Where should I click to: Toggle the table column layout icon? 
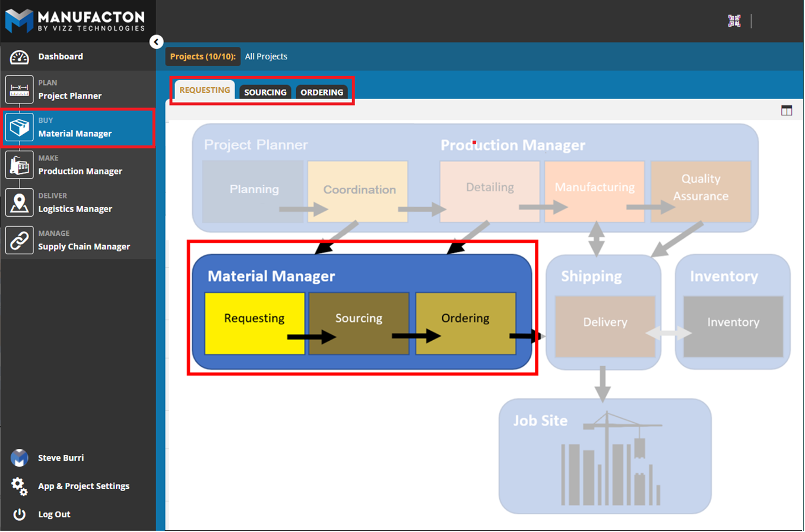click(x=787, y=110)
